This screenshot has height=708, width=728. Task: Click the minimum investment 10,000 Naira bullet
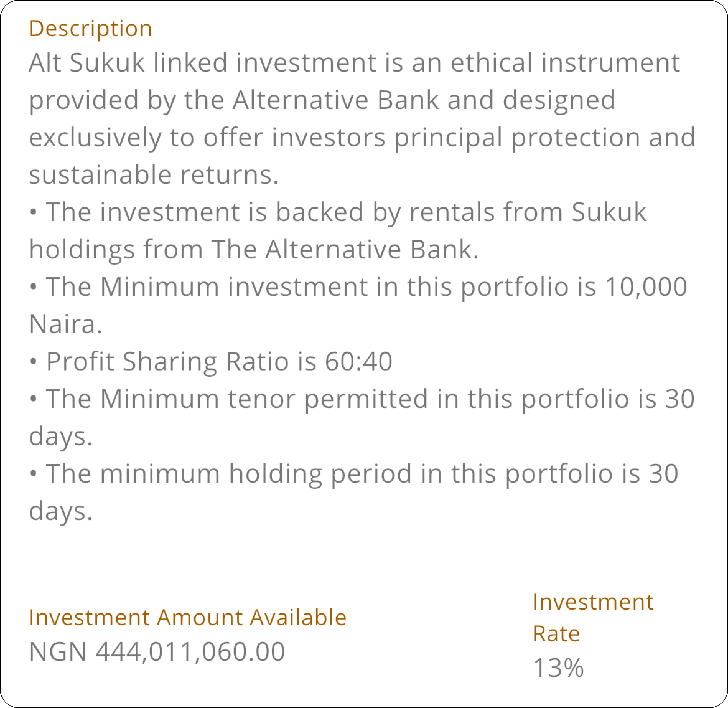click(358, 305)
